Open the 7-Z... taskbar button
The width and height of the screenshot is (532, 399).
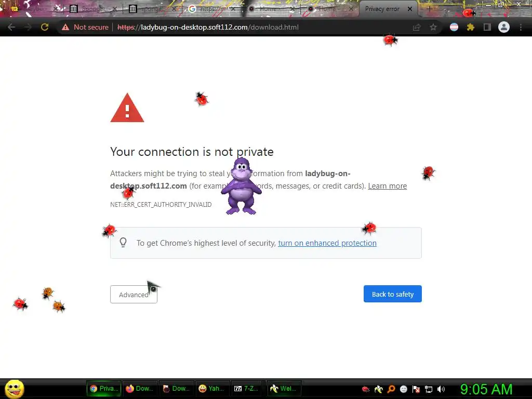pos(246,389)
